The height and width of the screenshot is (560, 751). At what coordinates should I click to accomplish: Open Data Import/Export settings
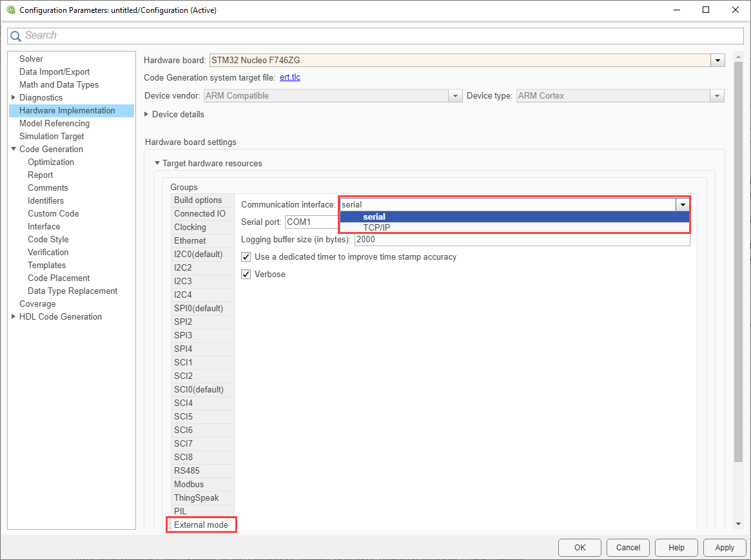coord(55,72)
